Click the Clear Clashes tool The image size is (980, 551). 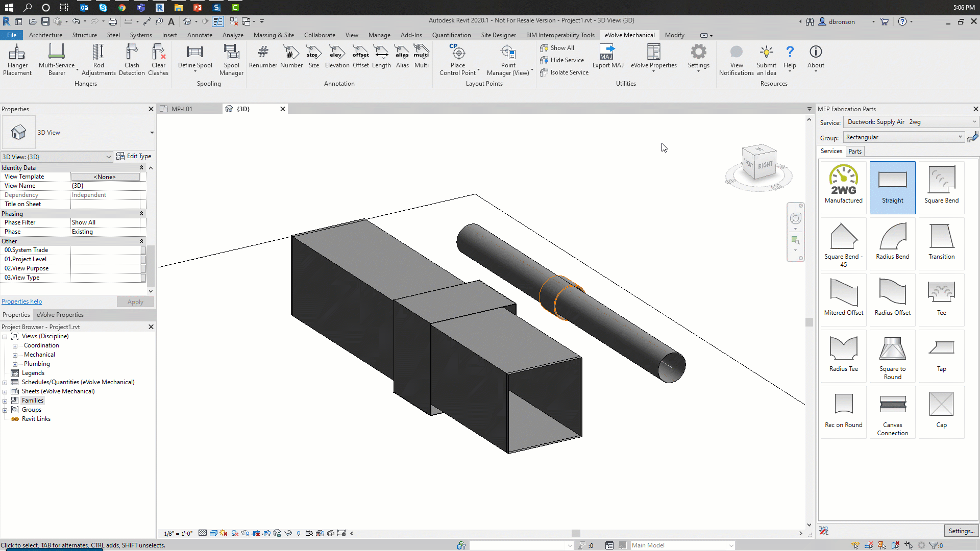pyautogui.click(x=158, y=60)
